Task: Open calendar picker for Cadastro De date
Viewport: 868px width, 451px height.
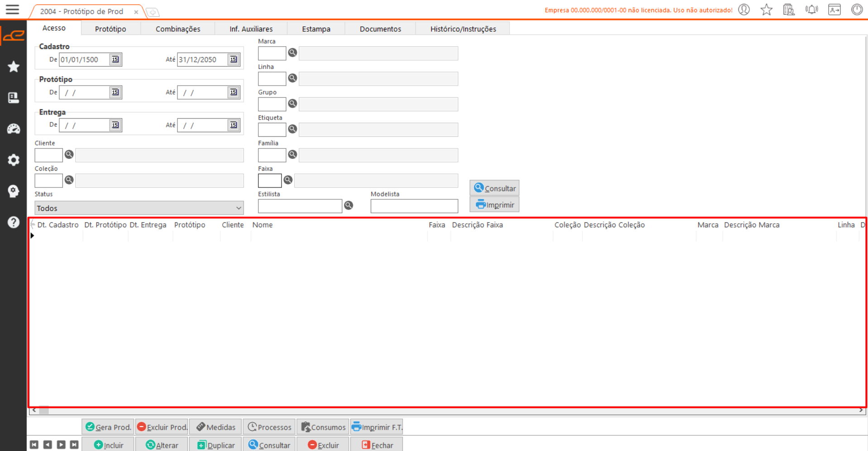Action: tap(115, 59)
